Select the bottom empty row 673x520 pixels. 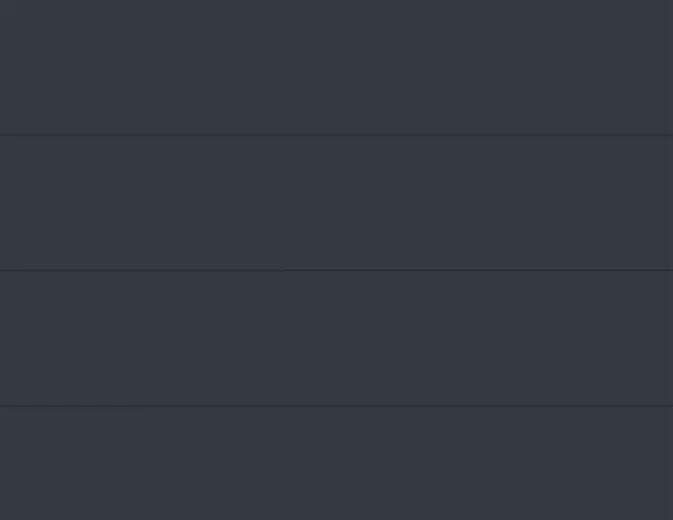click(336, 463)
